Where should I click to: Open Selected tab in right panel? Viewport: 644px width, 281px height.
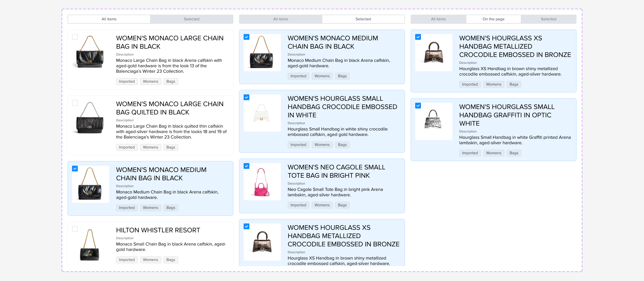tap(548, 19)
